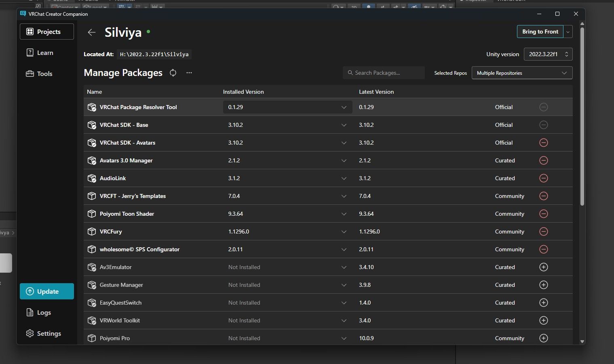Expand the Bring to Front options arrow
The width and height of the screenshot is (614, 364).
pos(568,32)
